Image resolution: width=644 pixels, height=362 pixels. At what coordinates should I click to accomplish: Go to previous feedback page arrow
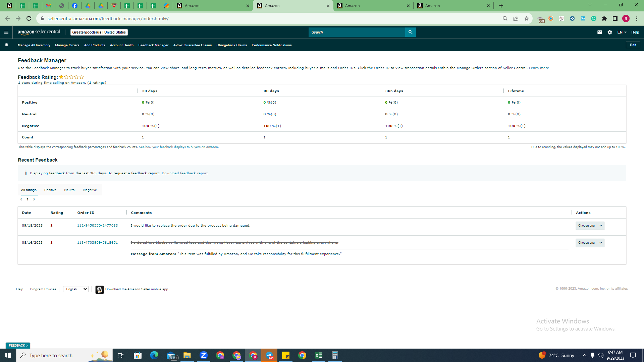click(x=21, y=199)
